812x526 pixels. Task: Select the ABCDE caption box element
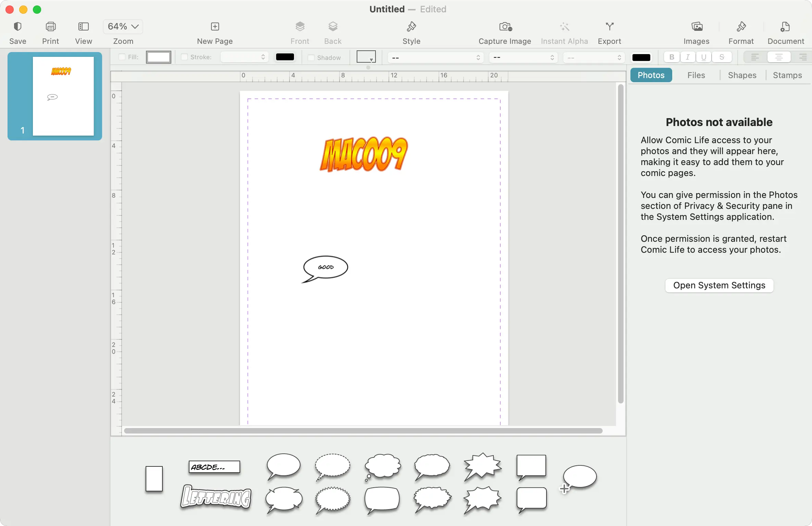(214, 467)
